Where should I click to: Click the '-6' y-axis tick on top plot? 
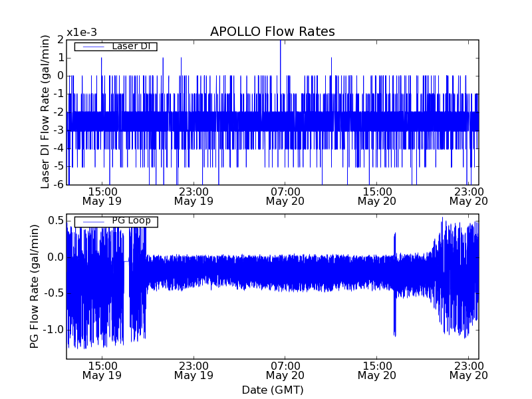(58, 184)
